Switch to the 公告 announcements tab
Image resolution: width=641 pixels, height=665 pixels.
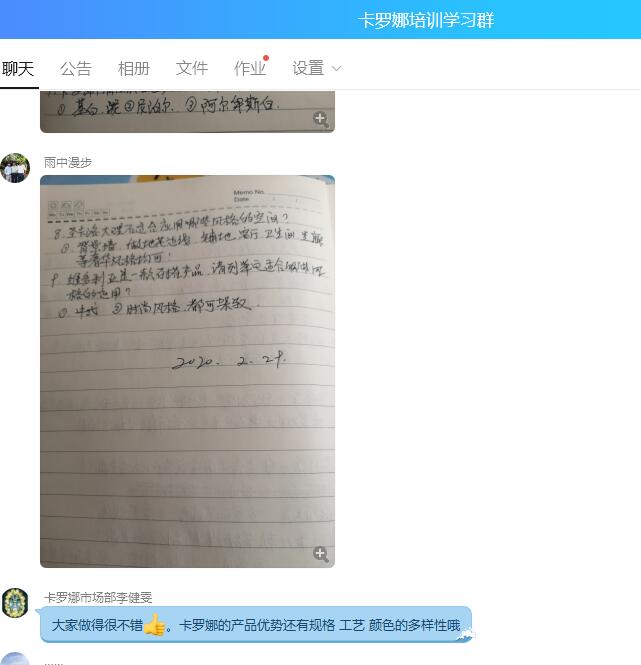[x=76, y=69]
